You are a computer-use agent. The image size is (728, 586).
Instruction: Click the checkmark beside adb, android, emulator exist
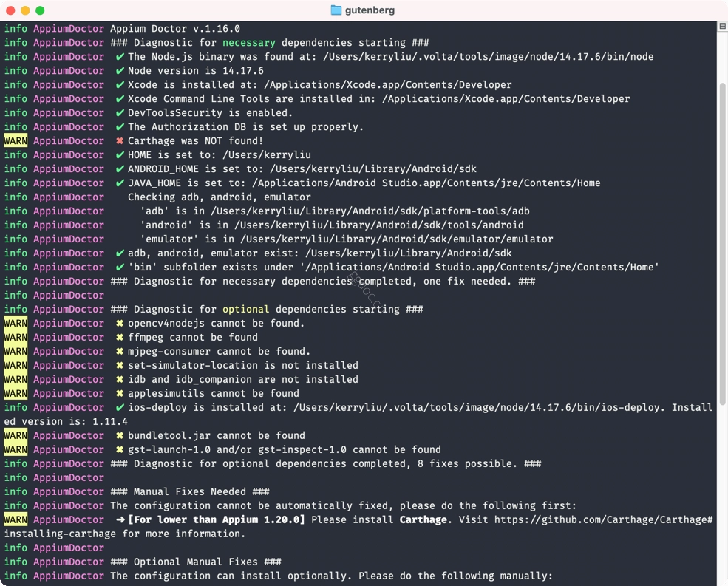tap(120, 253)
